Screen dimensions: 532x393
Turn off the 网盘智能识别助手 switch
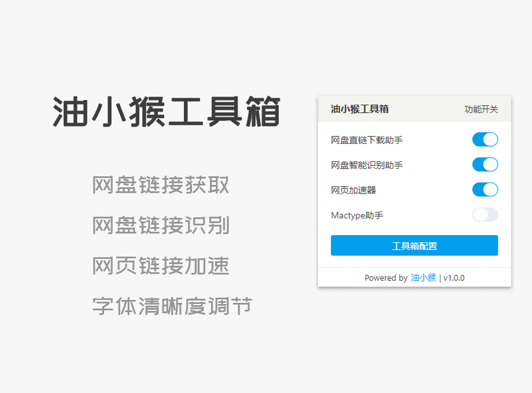[x=485, y=165]
